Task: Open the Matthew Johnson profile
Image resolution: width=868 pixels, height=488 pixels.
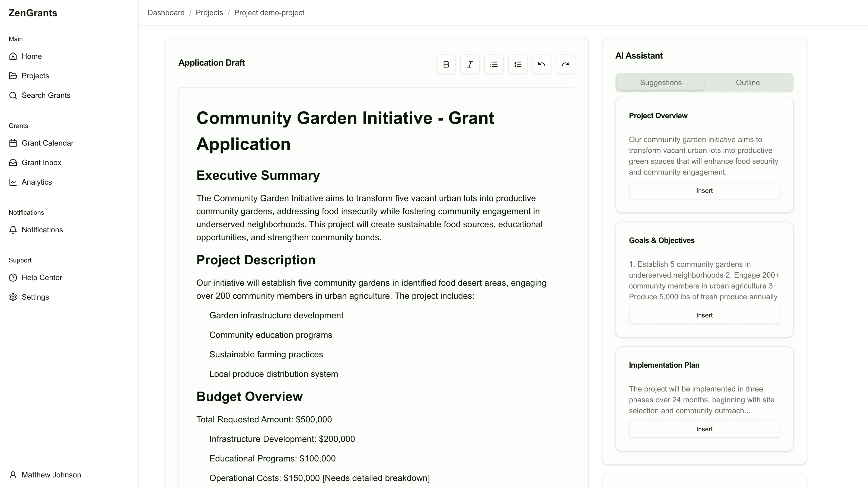Action: pos(51,474)
